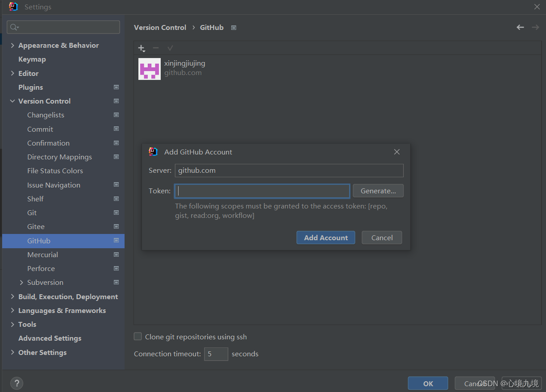Click the project icon next to Perforce
The height and width of the screenshot is (392, 546).
coord(116,268)
